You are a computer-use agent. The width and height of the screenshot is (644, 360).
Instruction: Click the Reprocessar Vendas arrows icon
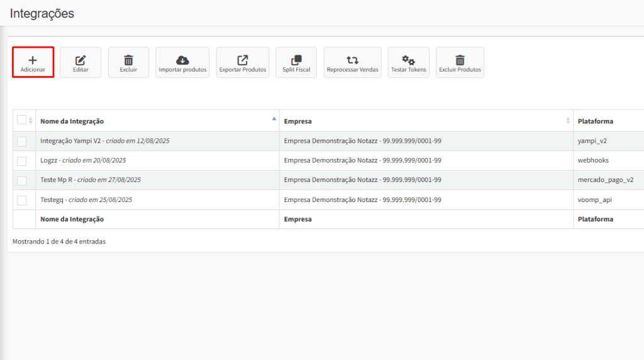coord(352,60)
